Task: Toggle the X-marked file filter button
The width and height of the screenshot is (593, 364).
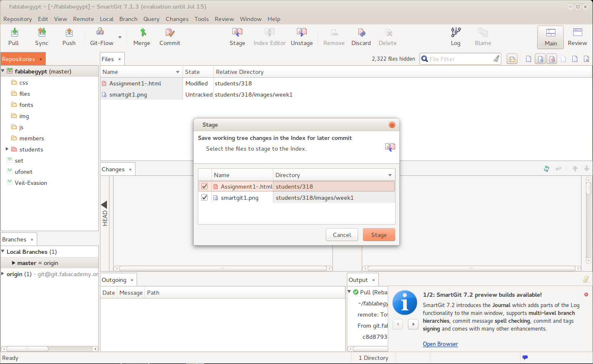Action: [x=586, y=59]
